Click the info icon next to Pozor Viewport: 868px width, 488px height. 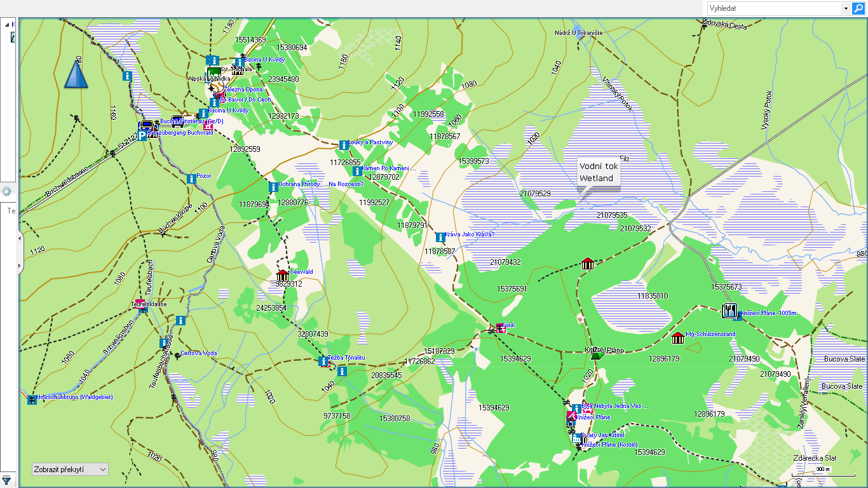(191, 179)
